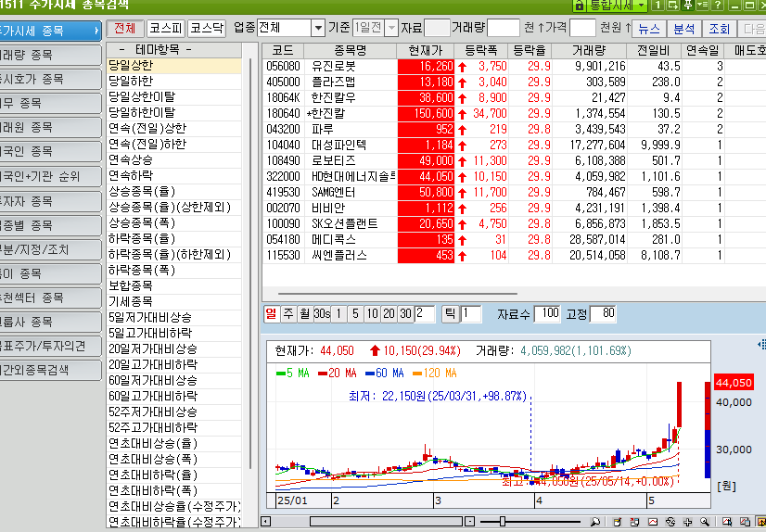This screenshot has width=766, height=532.
Task: Click the 가격 filter input field
Action: pos(582,28)
